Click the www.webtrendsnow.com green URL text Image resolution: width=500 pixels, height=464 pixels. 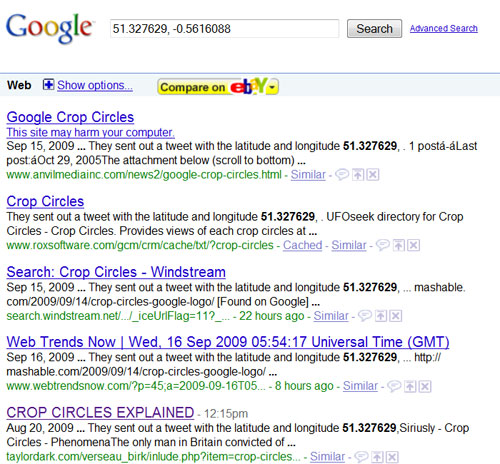click(136, 386)
